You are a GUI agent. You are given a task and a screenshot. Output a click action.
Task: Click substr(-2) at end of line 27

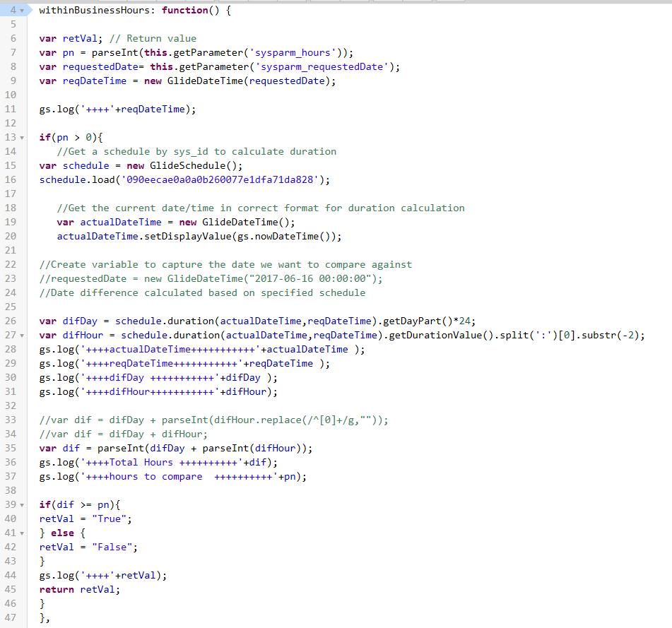point(611,336)
